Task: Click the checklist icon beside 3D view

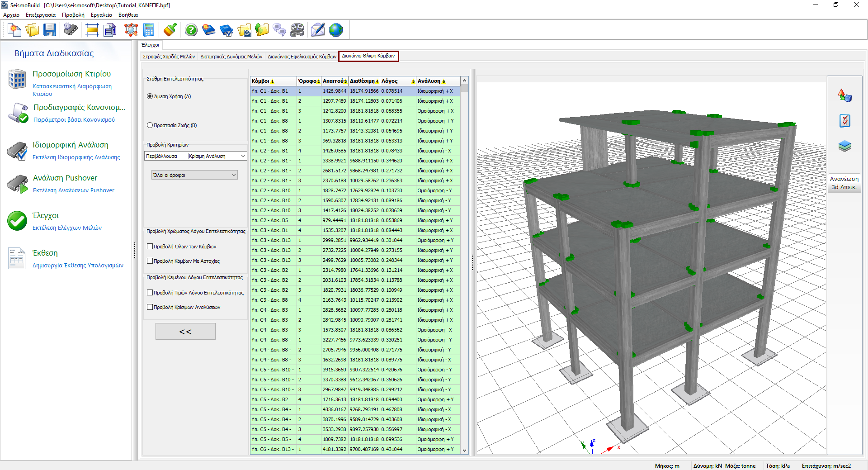Action: (x=844, y=121)
